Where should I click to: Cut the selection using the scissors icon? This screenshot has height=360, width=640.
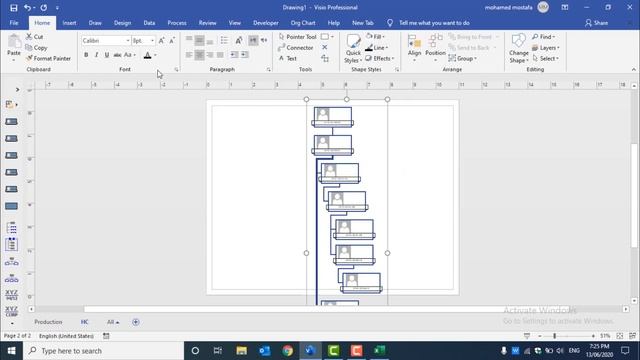[29, 37]
